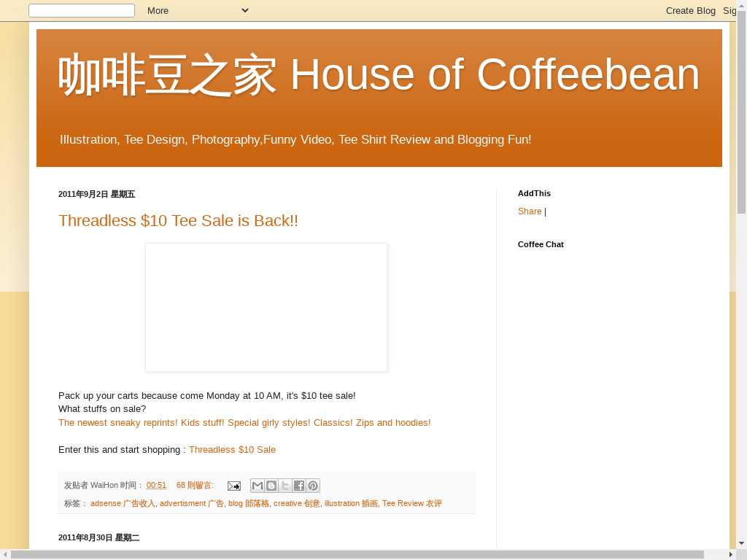The height and width of the screenshot is (560, 747).
Task: Open the 68 comments link
Action: click(195, 485)
